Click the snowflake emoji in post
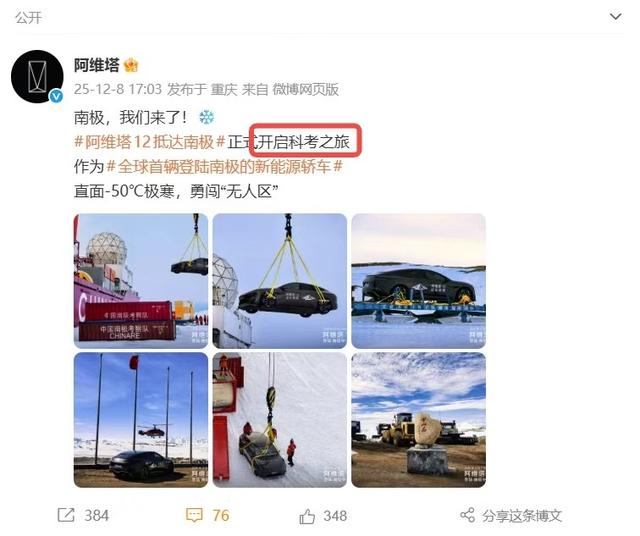Viewport: 640px width, 536px height. tap(207, 118)
